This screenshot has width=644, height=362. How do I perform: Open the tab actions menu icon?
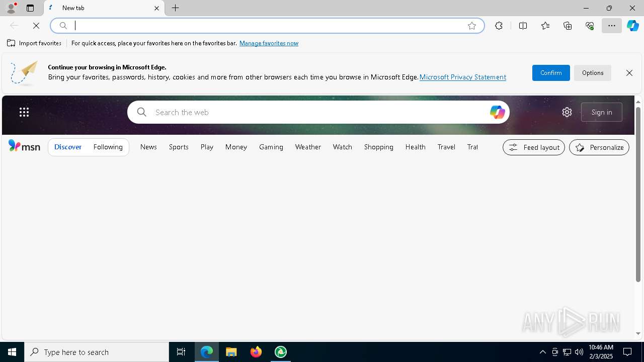(30, 8)
